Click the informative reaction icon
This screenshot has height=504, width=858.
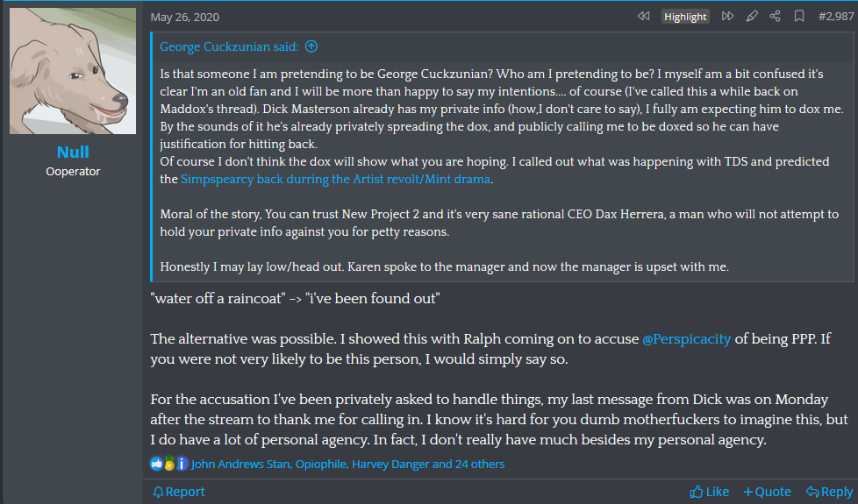[182, 464]
